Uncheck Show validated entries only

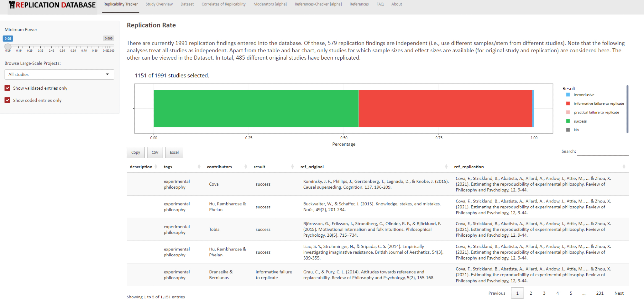(7, 88)
